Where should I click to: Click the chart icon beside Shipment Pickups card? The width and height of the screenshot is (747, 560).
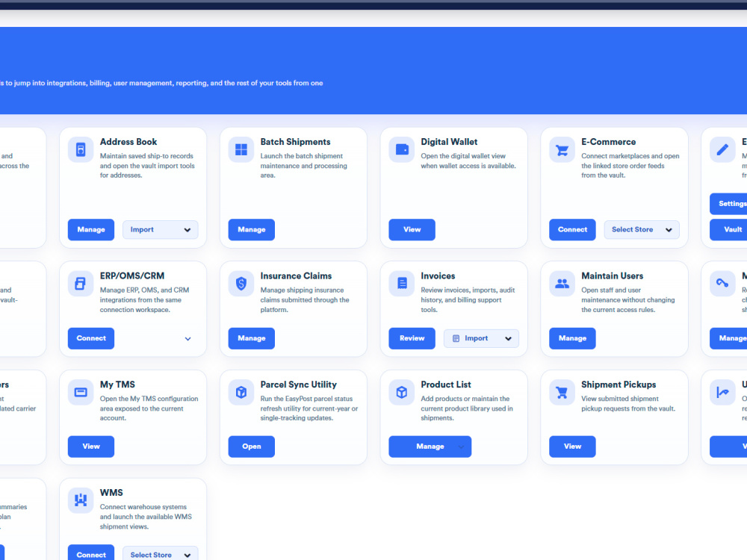(722, 393)
